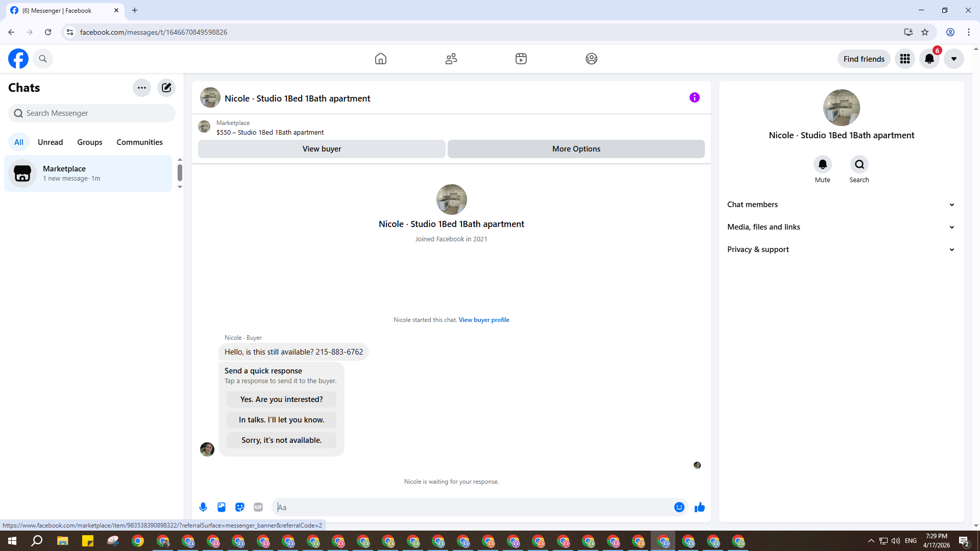Open the View buyer profile link
Screen dimensions: 980x551
click(483, 320)
